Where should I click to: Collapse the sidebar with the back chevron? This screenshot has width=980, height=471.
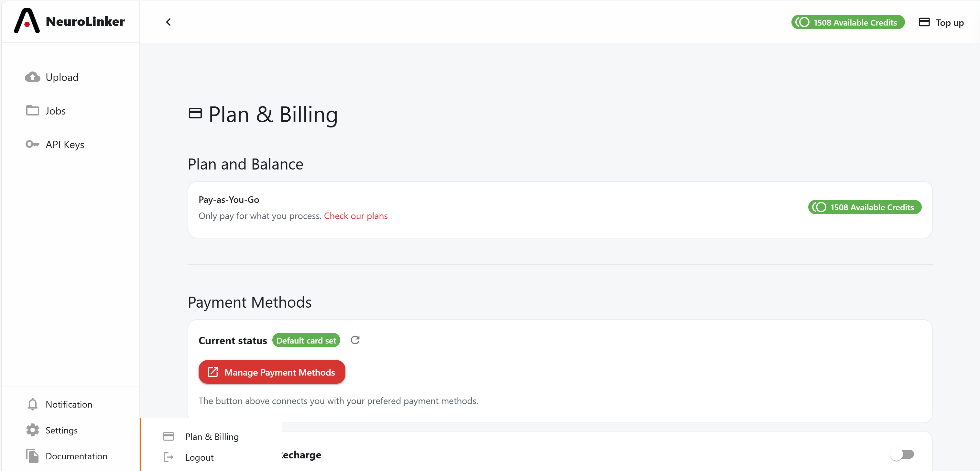tap(169, 22)
